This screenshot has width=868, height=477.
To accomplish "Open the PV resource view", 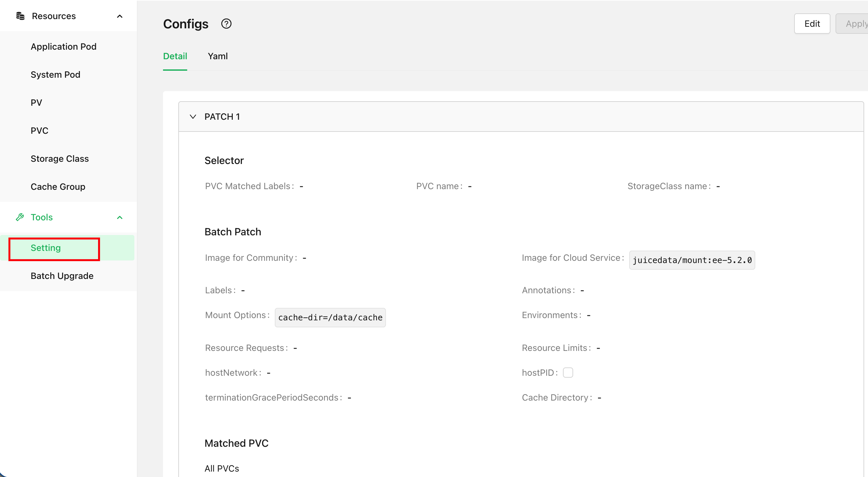I will tap(36, 103).
